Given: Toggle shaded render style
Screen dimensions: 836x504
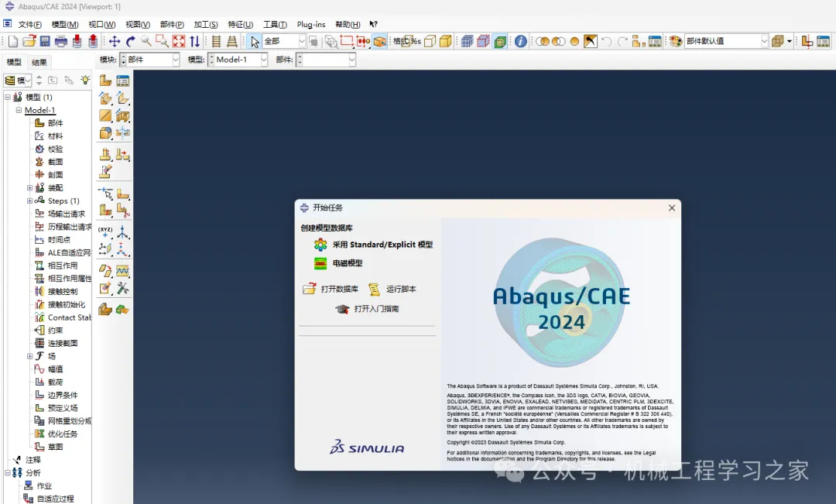Looking at the screenshot, I should pos(446,41).
